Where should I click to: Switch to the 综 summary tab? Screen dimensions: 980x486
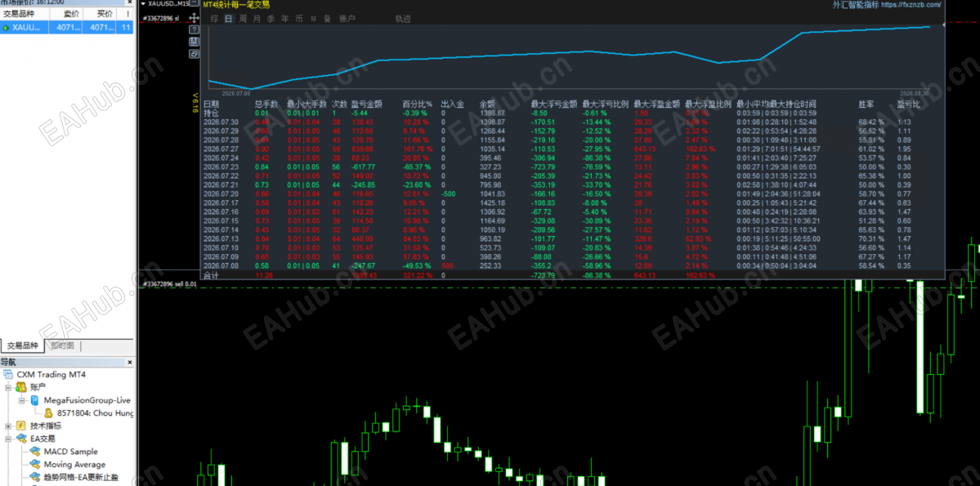214,19
